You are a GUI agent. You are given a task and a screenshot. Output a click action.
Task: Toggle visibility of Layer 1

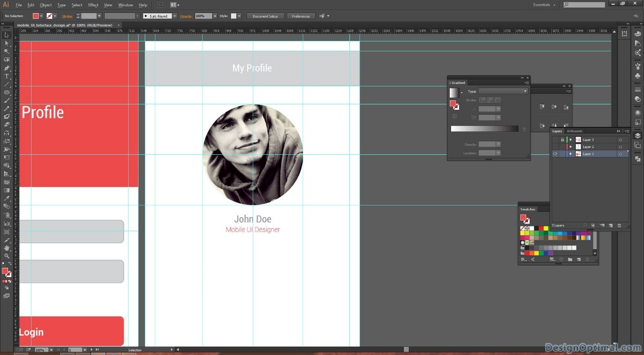click(555, 154)
